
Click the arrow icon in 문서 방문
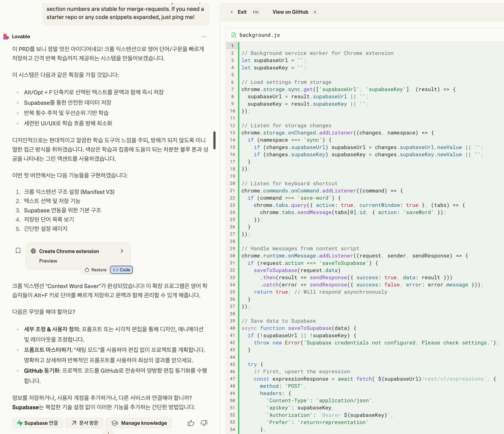point(74,423)
